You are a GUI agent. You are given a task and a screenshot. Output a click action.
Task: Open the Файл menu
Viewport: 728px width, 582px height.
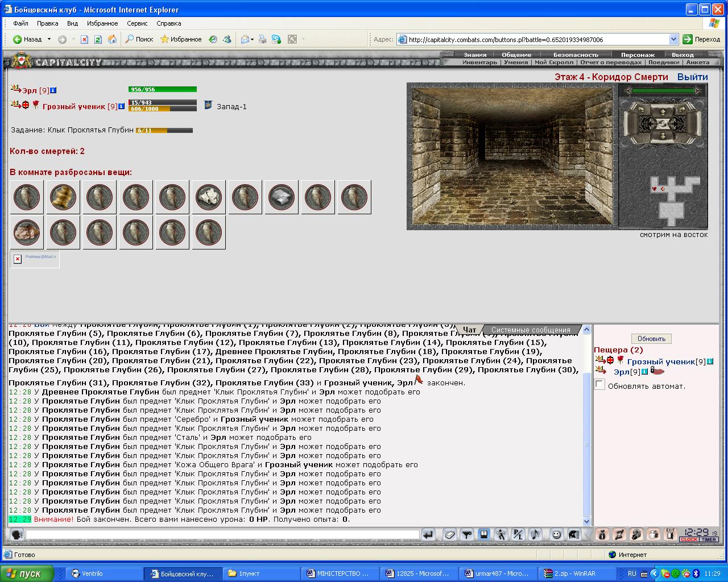point(20,23)
